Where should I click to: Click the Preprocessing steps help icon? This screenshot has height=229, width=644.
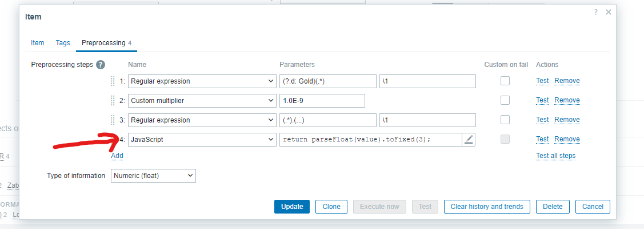coord(101,65)
